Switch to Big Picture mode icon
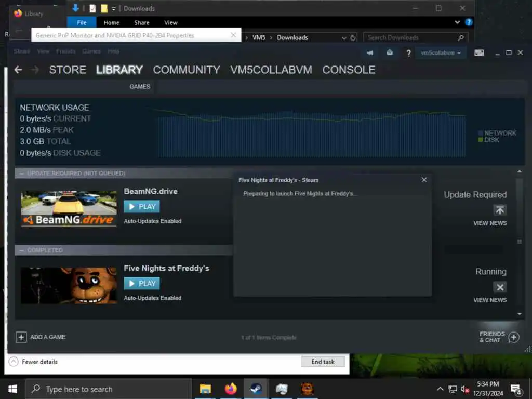The image size is (532, 399). pos(479,52)
